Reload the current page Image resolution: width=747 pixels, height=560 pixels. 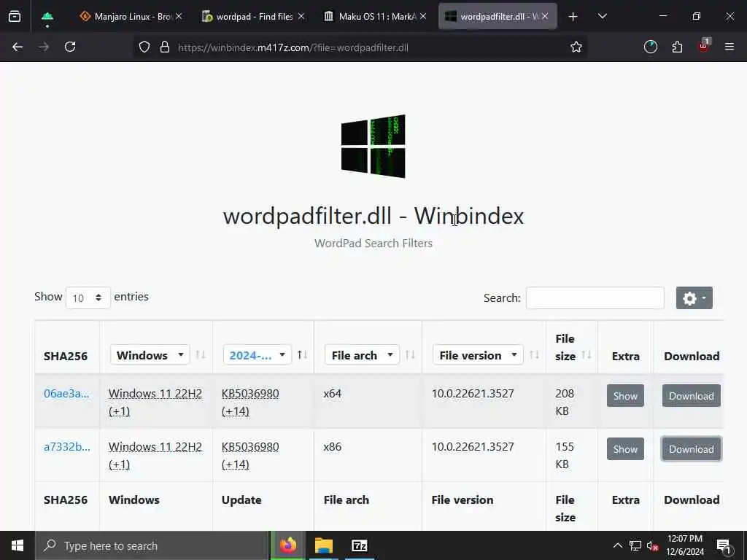(70, 47)
